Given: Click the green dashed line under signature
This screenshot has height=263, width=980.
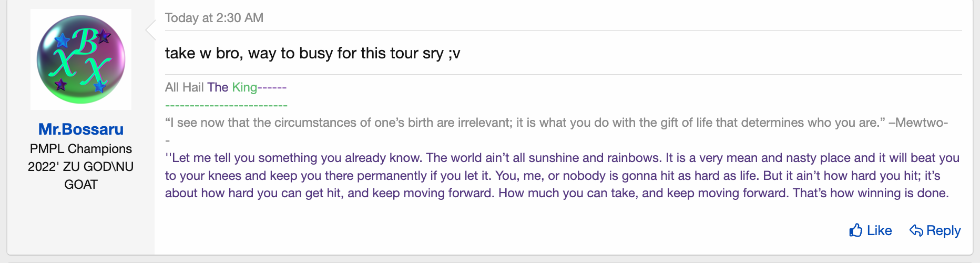Looking at the screenshot, I should pos(226,105).
